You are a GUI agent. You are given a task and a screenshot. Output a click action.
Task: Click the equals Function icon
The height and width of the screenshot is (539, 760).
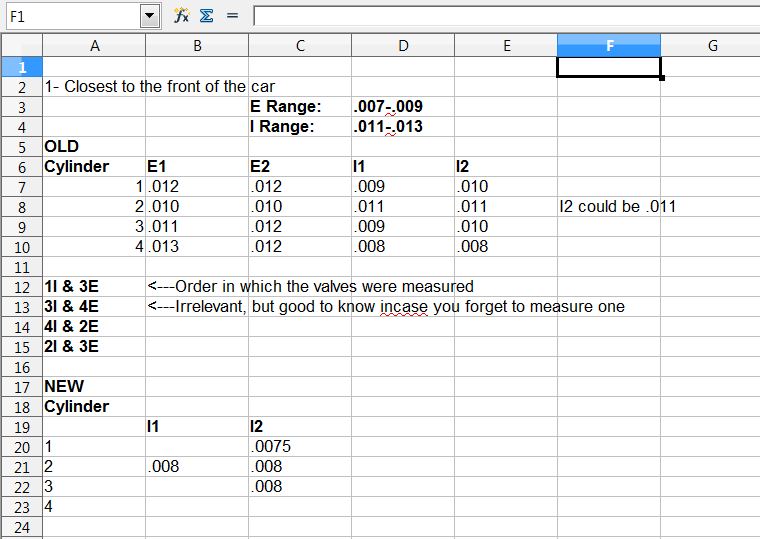(x=232, y=16)
